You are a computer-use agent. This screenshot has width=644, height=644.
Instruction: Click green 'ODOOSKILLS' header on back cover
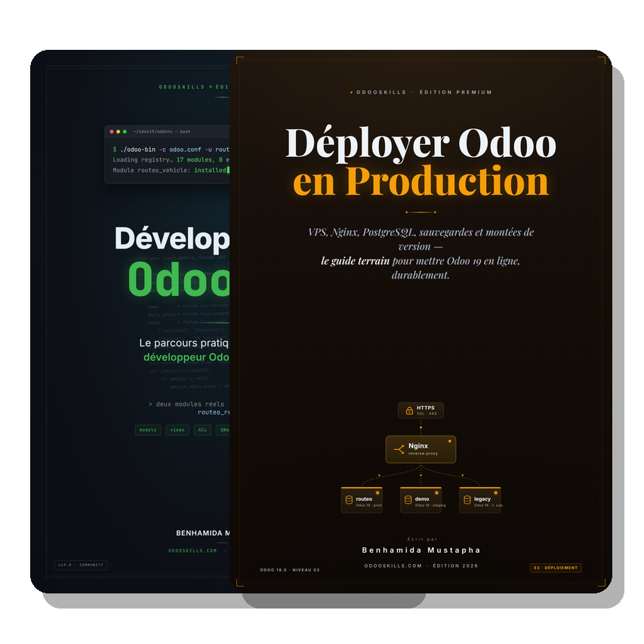click(x=182, y=87)
